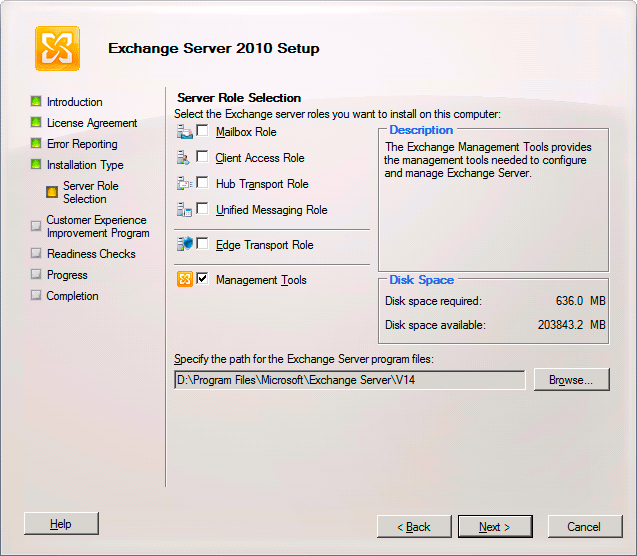Screen dimensions: 637x556
Task: Click the 203843.2 MB available value
Action: [572, 325]
